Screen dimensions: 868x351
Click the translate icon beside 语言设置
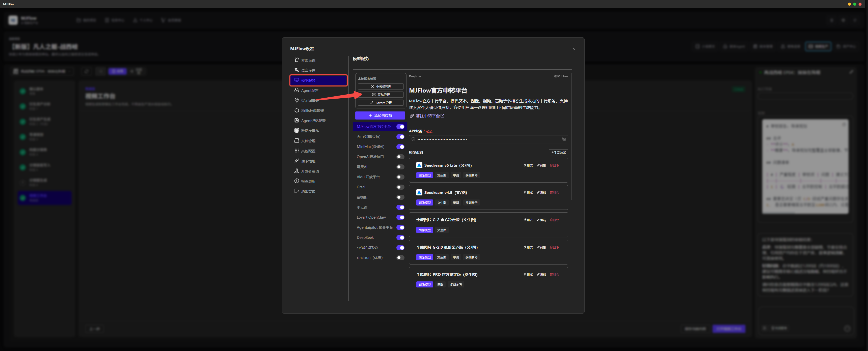296,70
